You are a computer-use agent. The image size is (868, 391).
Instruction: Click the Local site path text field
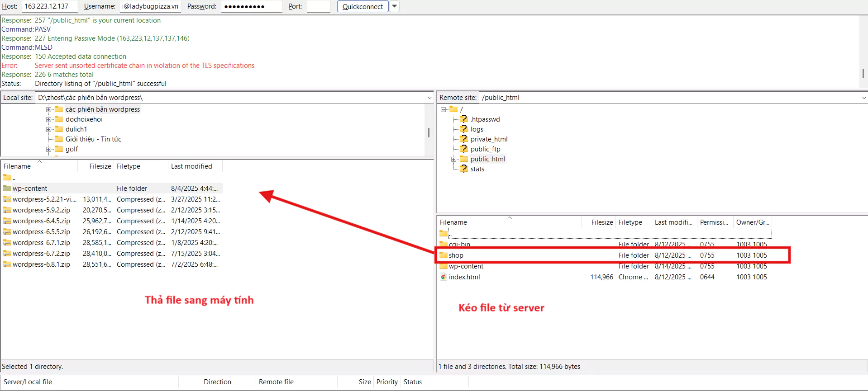click(231, 98)
